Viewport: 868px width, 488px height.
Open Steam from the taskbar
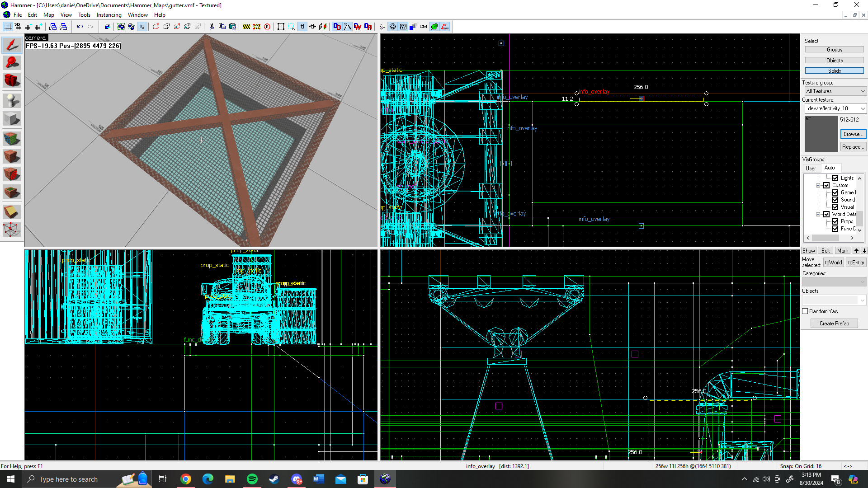(x=274, y=479)
